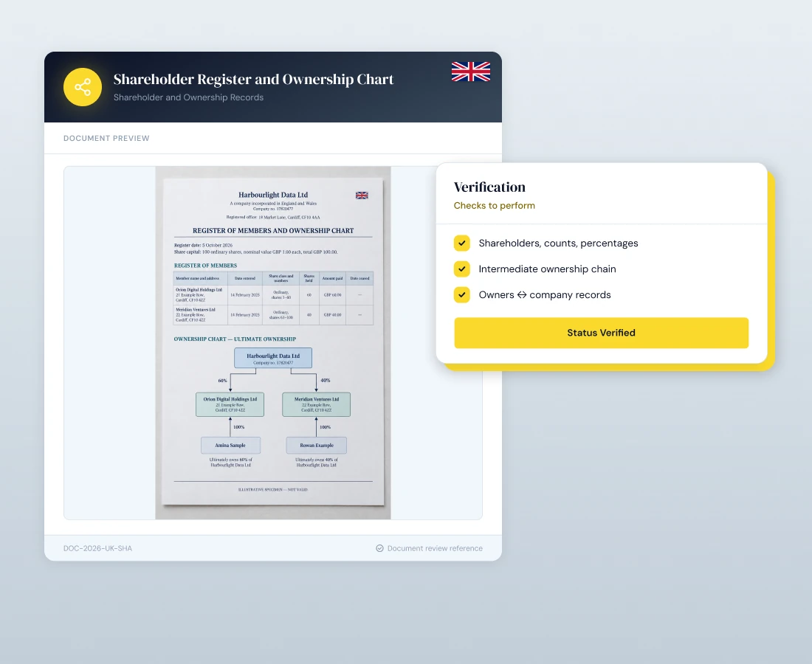Image resolution: width=812 pixels, height=664 pixels.
Task: Click the Verification heading
Action: click(489, 187)
